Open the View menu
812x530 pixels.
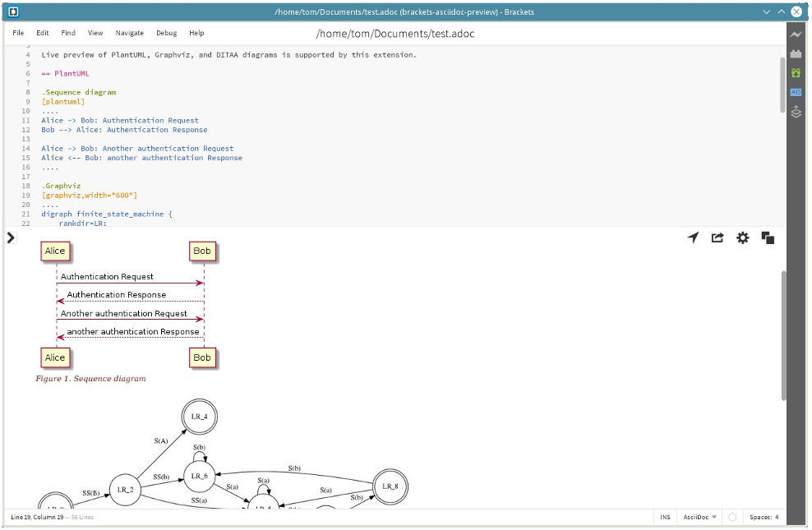[x=95, y=33]
